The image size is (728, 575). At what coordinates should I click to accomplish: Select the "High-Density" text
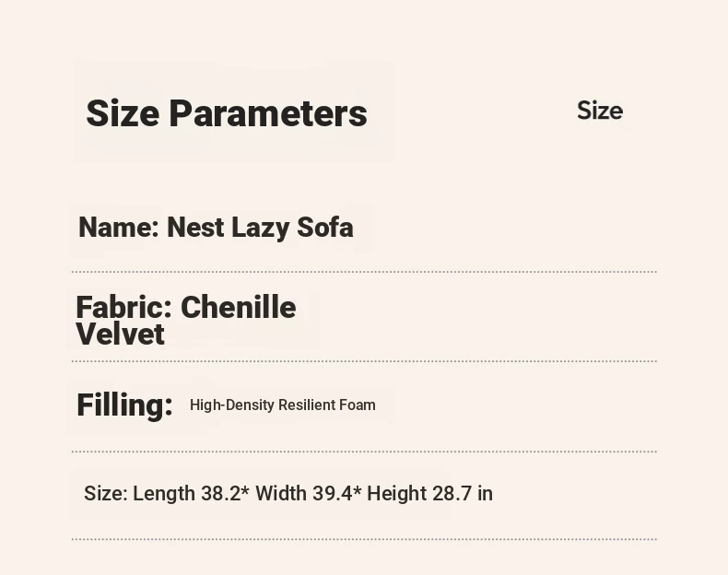click(x=232, y=405)
